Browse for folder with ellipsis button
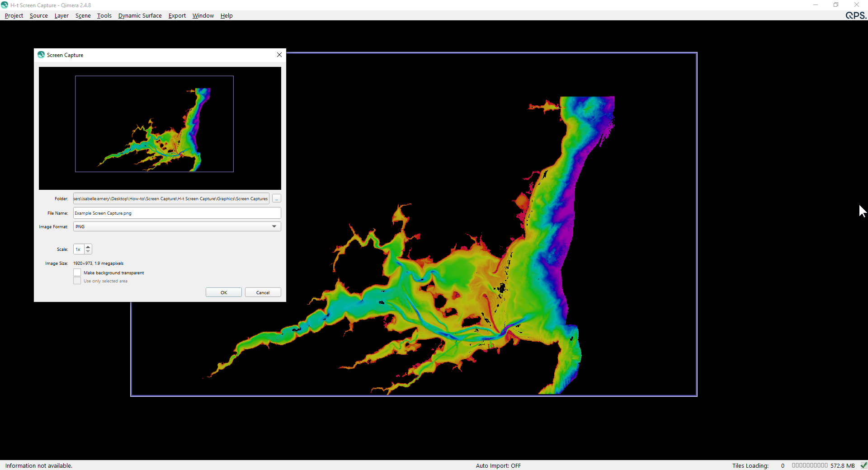 tap(277, 199)
